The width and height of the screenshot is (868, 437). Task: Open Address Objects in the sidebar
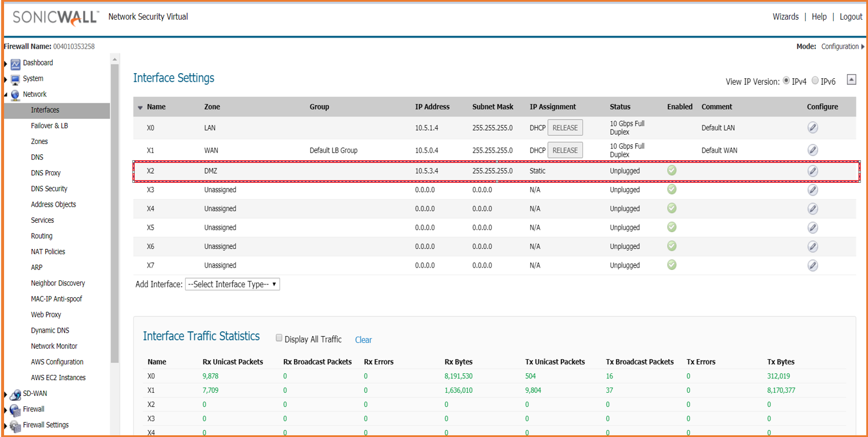coord(53,205)
